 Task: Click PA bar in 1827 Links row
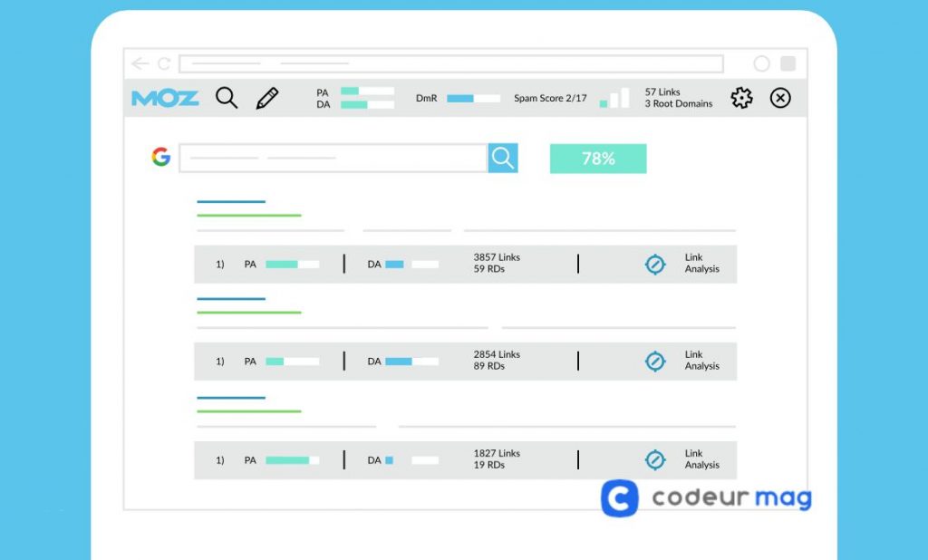pos(293,460)
